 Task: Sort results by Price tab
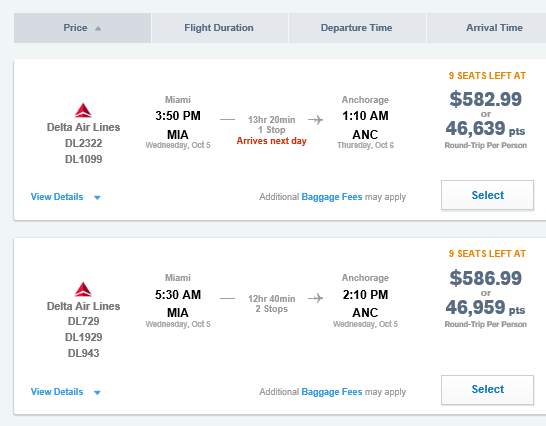(x=83, y=28)
